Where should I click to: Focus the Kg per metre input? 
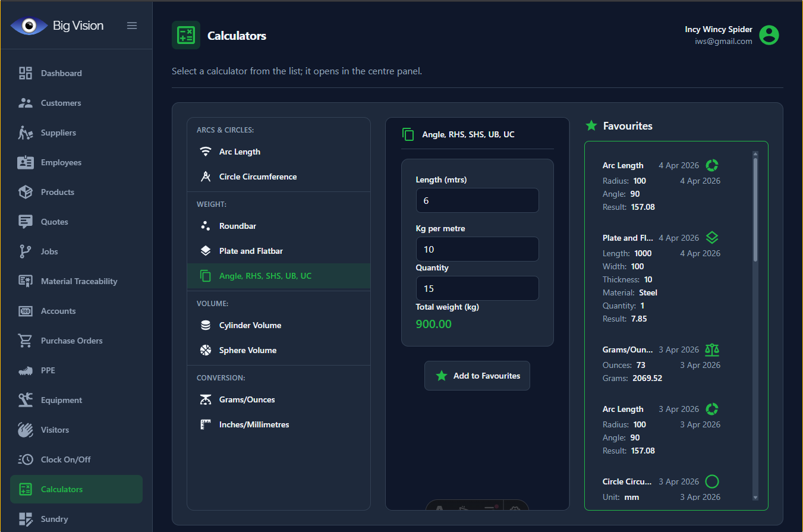point(477,250)
